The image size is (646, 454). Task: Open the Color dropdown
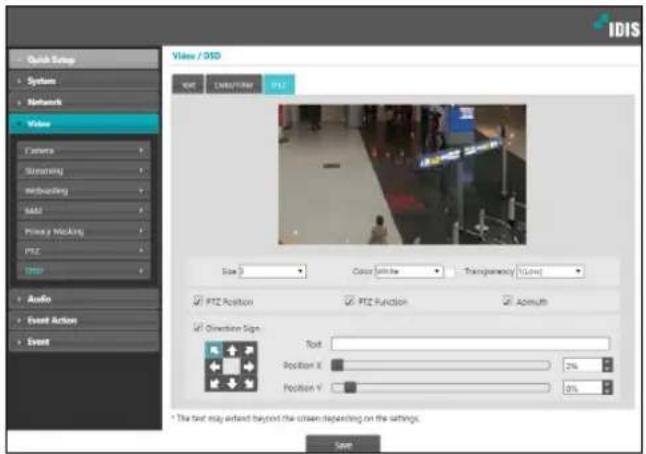pos(409,271)
